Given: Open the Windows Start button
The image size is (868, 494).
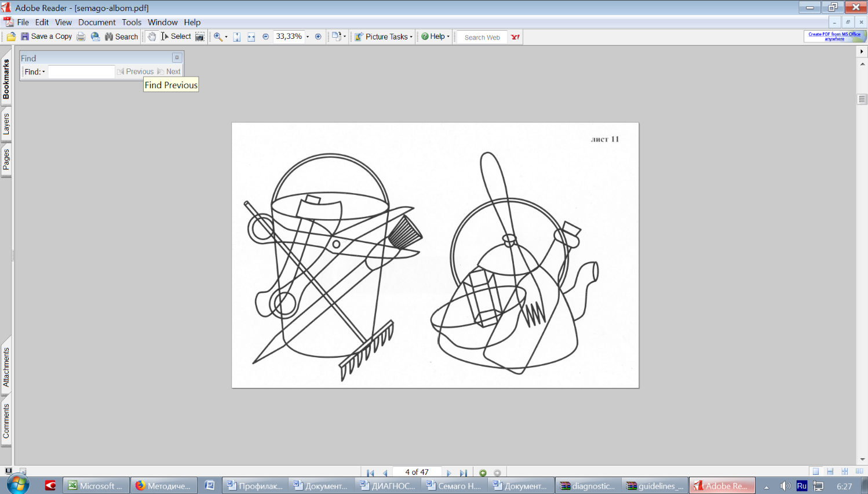Looking at the screenshot, I should point(17,485).
